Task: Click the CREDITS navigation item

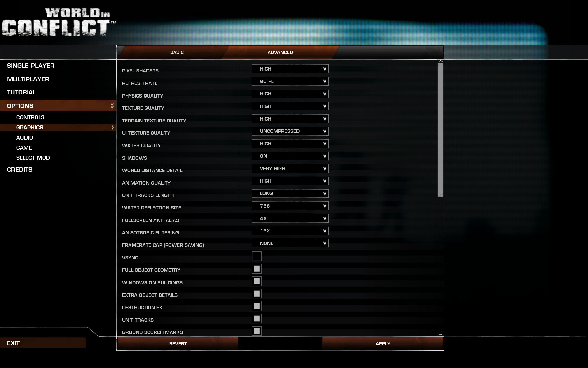Action: (x=20, y=170)
